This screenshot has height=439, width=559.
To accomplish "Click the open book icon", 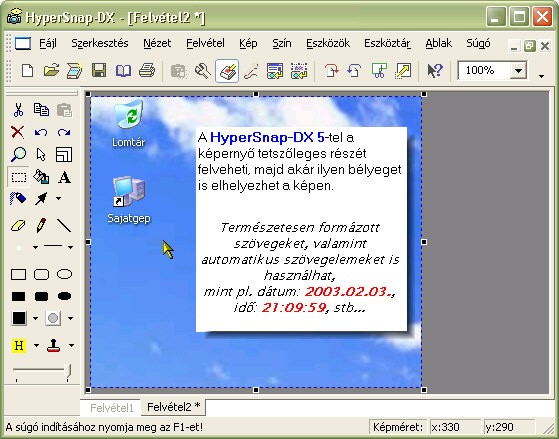I will click(x=123, y=71).
